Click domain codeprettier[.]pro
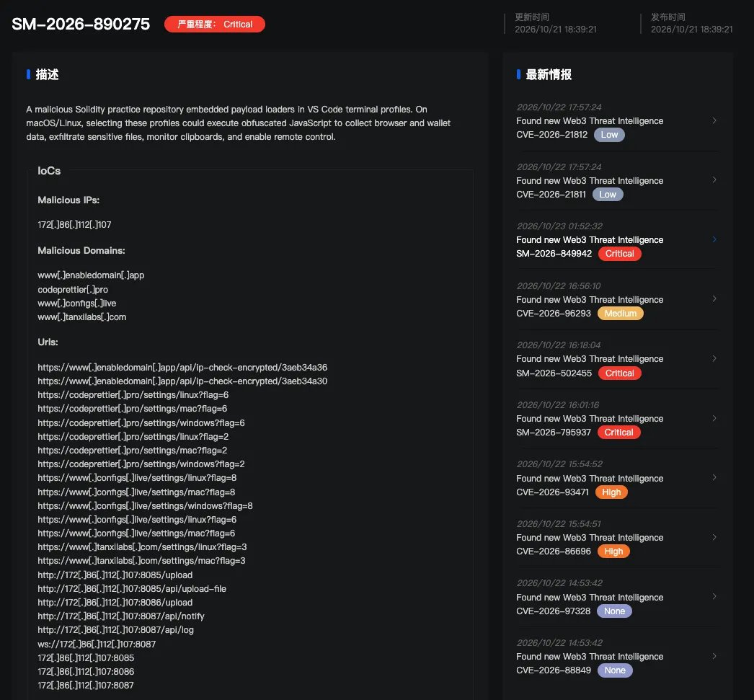The height and width of the screenshot is (700, 754). [73, 289]
